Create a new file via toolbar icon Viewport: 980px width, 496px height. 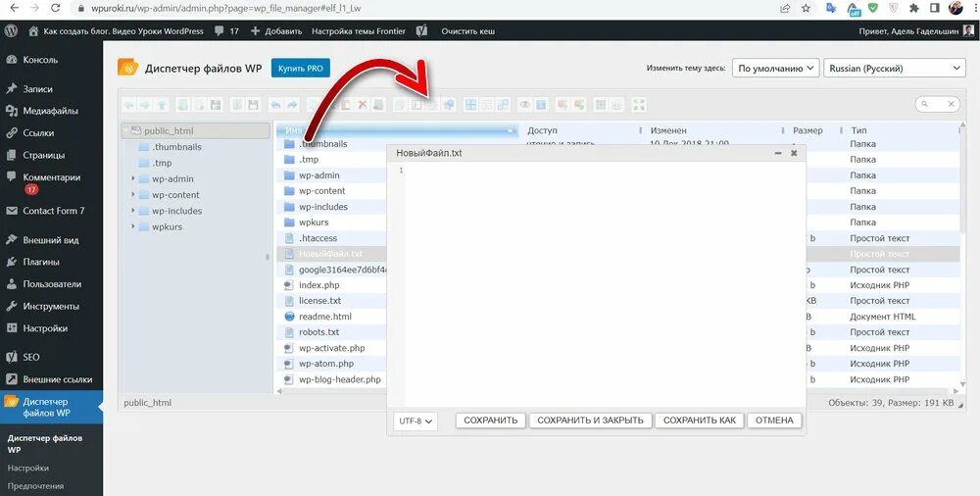[x=200, y=105]
